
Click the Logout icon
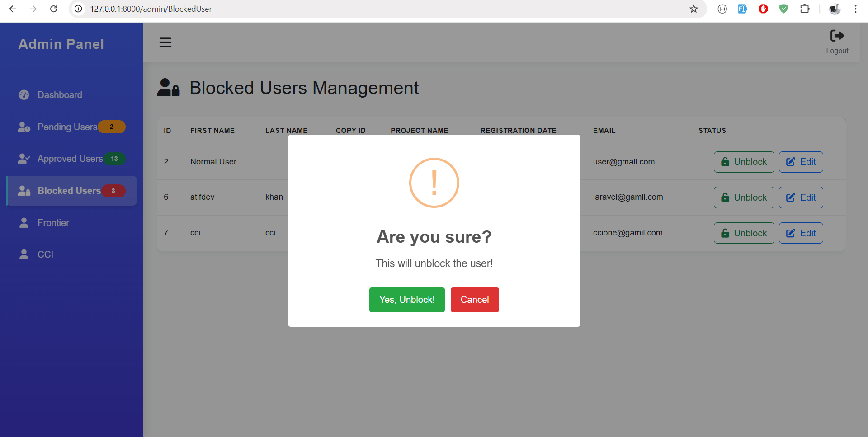tap(837, 36)
